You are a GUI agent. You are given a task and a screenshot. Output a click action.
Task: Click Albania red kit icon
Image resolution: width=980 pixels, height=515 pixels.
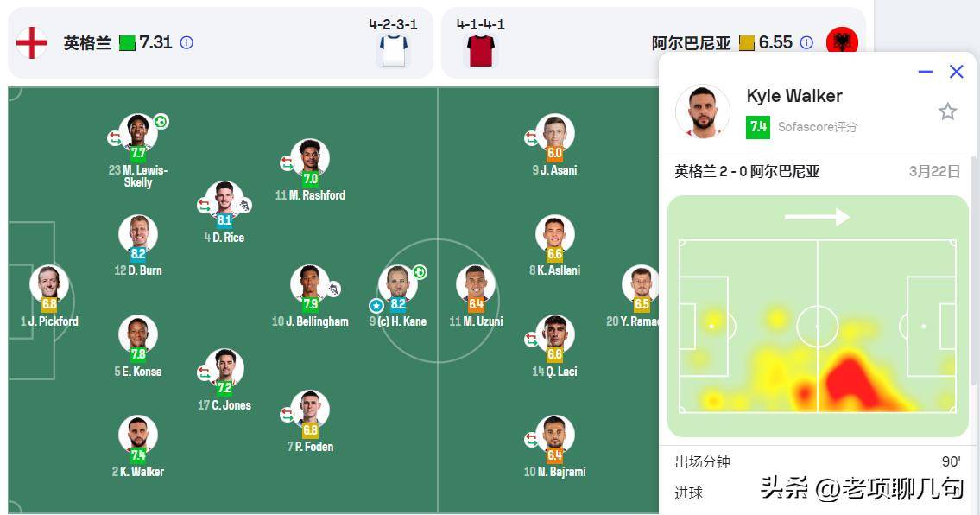coord(480,49)
